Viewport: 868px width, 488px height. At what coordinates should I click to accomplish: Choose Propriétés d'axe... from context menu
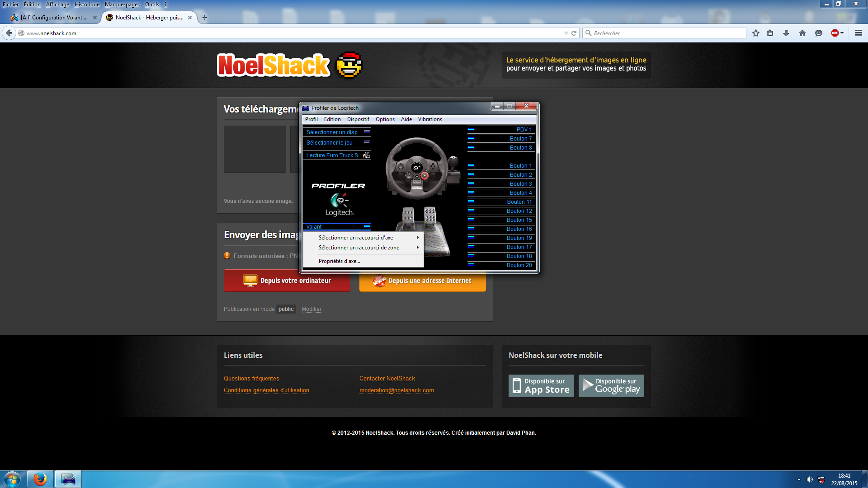click(363, 261)
